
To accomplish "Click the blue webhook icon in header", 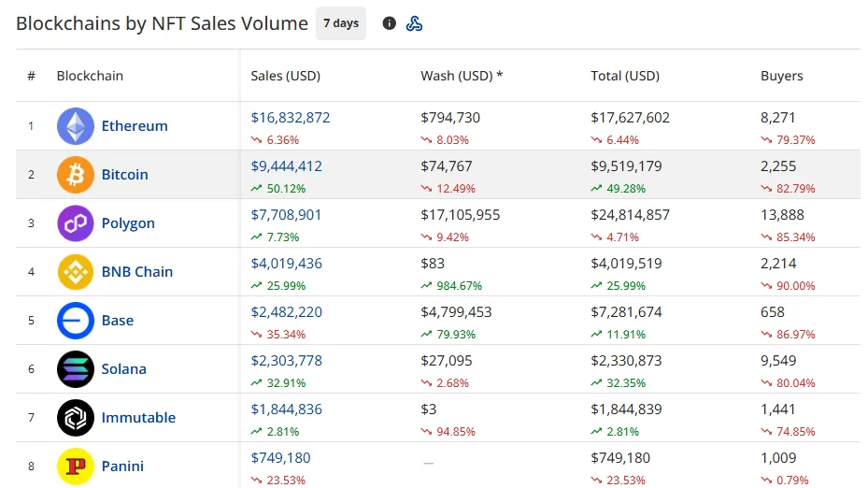I will (414, 23).
